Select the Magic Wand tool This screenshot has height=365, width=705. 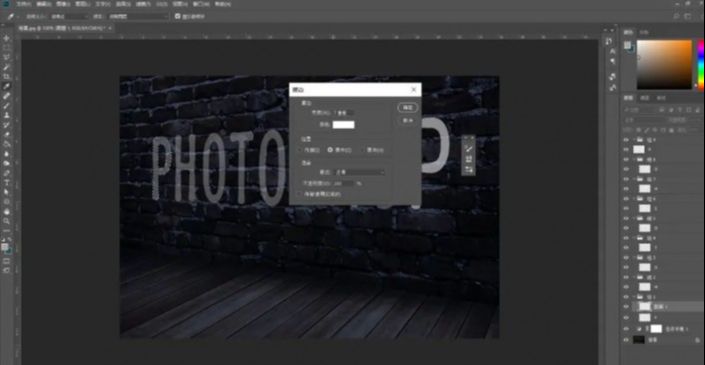6,67
